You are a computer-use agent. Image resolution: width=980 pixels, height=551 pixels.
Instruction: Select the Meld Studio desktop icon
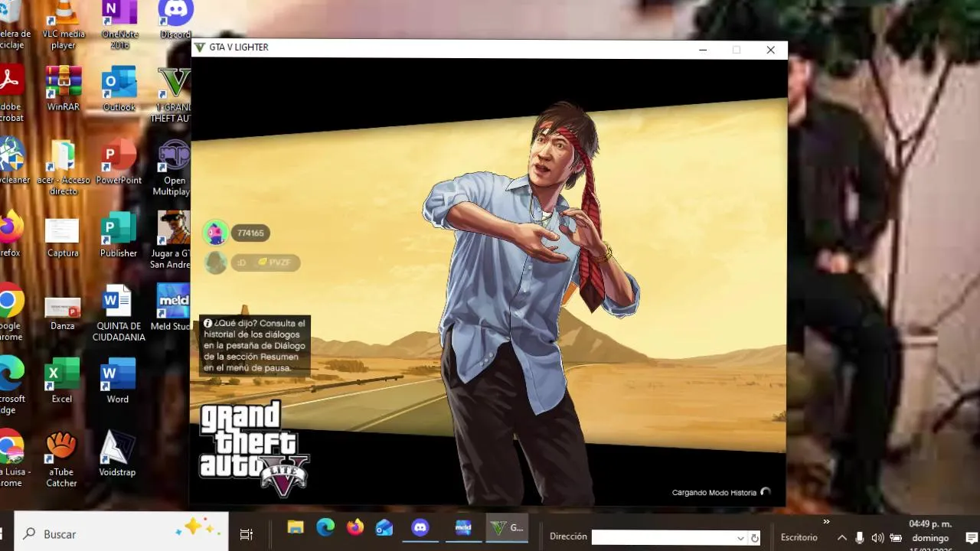coord(172,308)
